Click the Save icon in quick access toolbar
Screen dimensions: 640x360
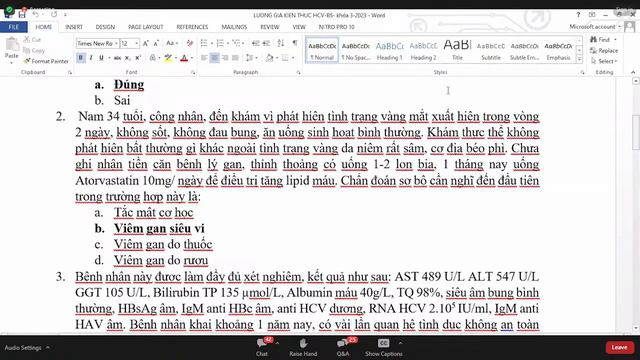click(x=22, y=15)
